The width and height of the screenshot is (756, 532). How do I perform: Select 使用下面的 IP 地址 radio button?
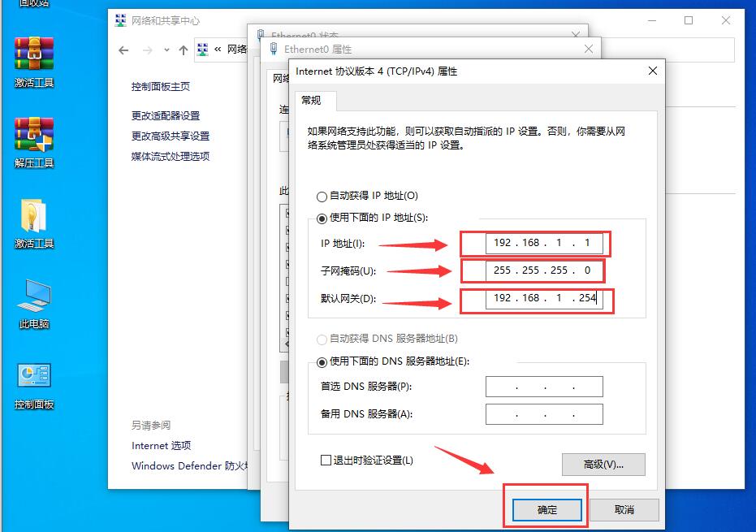[322, 218]
